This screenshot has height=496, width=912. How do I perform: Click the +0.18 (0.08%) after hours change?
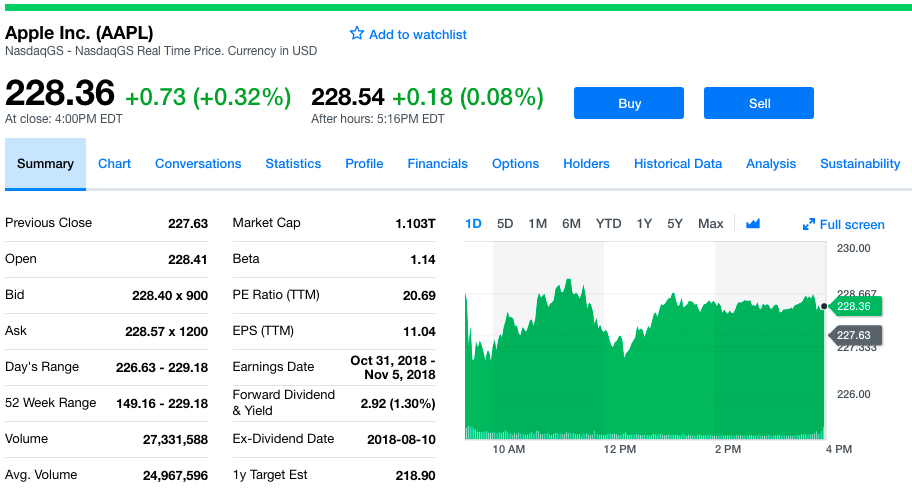(468, 97)
